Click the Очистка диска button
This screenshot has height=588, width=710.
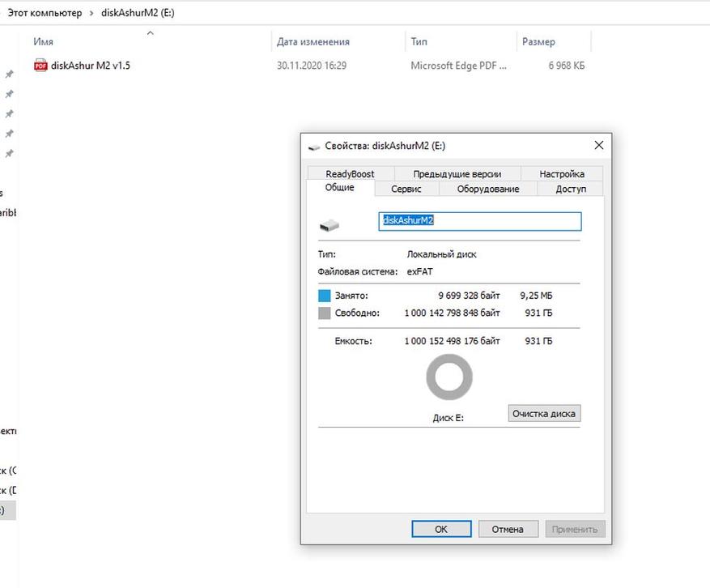tap(544, 413)
